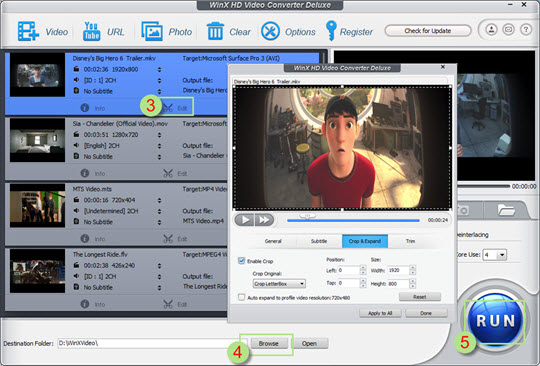The height and width of the screenshot is (366, 540).
Task: Click the crop Width input field
Action: pyautogui.click(x=398, y=270)
